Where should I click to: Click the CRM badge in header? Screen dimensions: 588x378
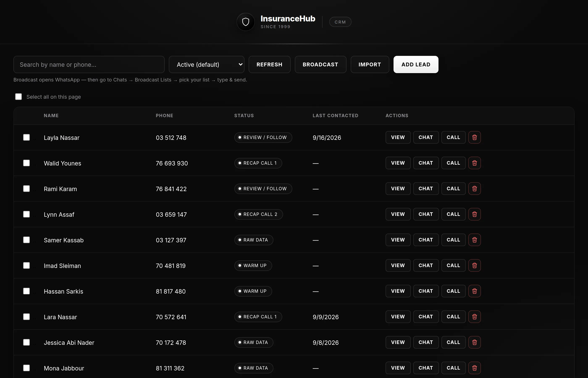coord(340,22)
